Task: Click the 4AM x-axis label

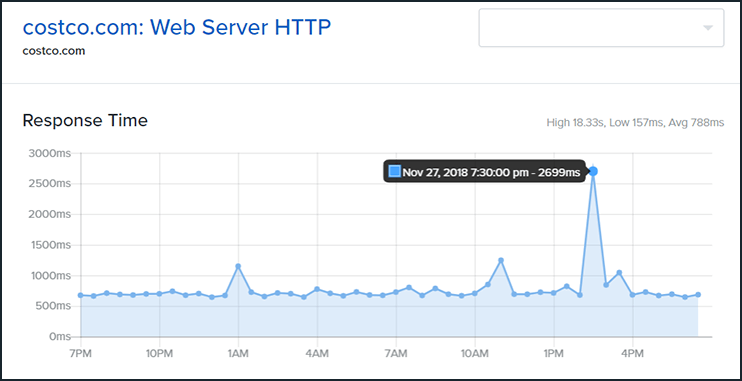Action: tap(317, 353)
